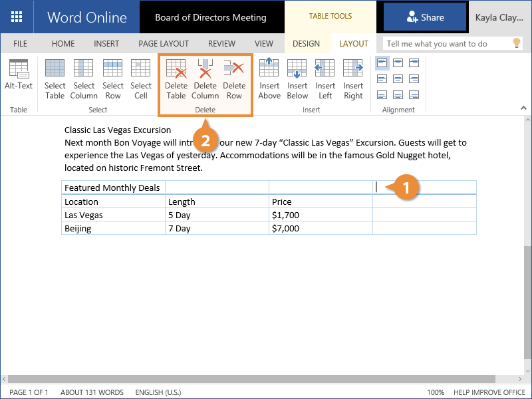Switch to the DESIGN tab
Image resolution: width=532 pixels, height=399 pixels.
306,44
